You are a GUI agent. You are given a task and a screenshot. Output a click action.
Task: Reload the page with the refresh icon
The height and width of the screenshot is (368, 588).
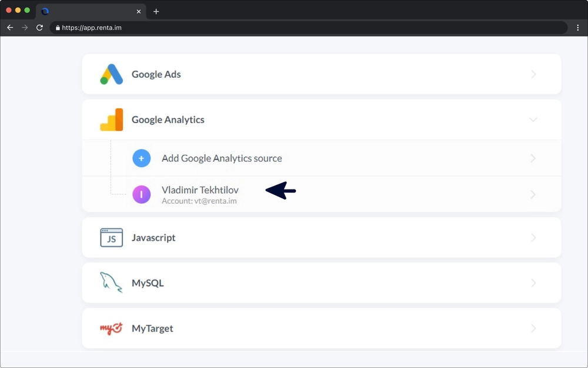[39, 28]
